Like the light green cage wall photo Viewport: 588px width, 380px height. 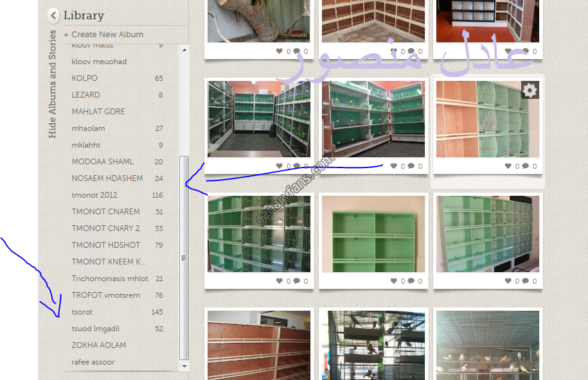click(x=508, y=281)
